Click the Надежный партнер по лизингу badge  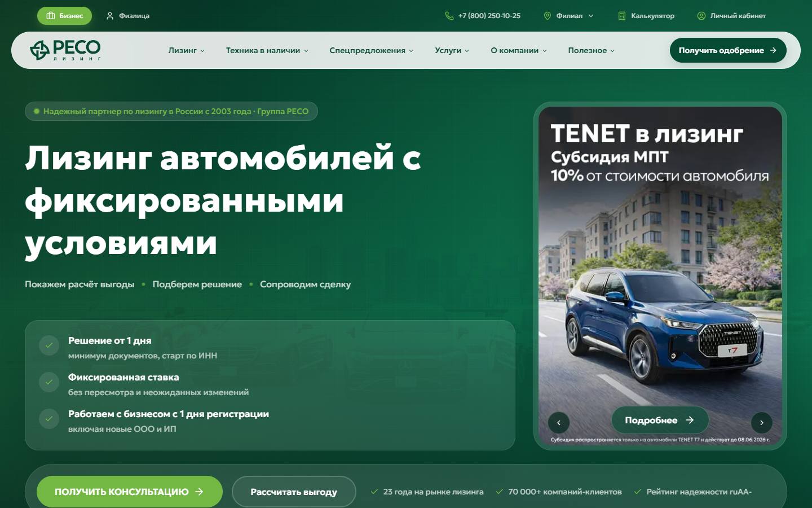pos(171,111)
